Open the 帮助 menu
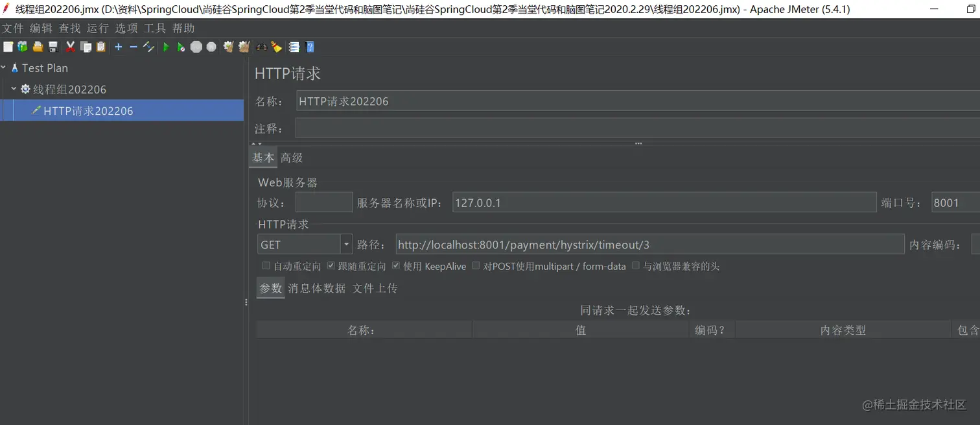 (183, 29)
